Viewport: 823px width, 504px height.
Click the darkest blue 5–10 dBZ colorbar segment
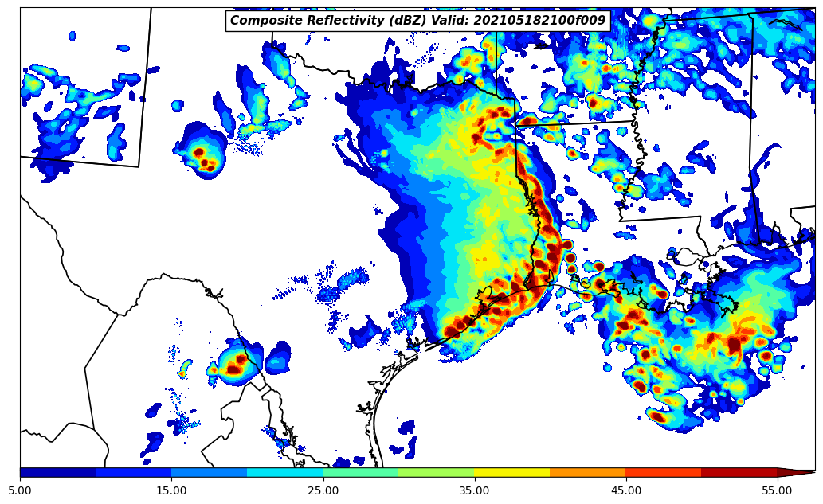point(57,472)
